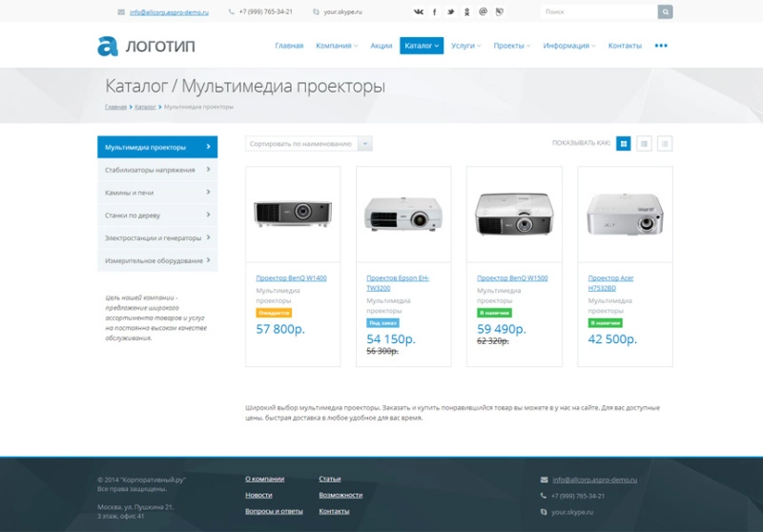This screenshot has width=763, height=532.
Task: Switch to list view mode
Action: pyautogui.click(x=645, y=144)
